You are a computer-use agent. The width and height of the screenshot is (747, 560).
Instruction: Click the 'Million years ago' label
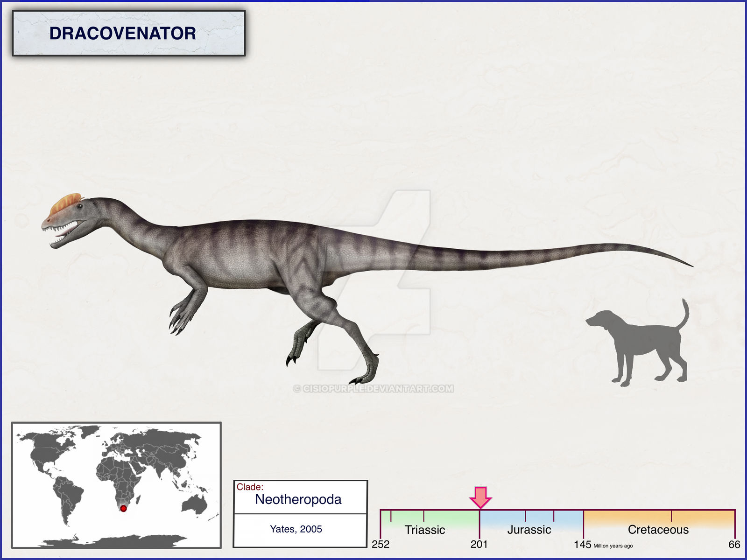point(613,546)
